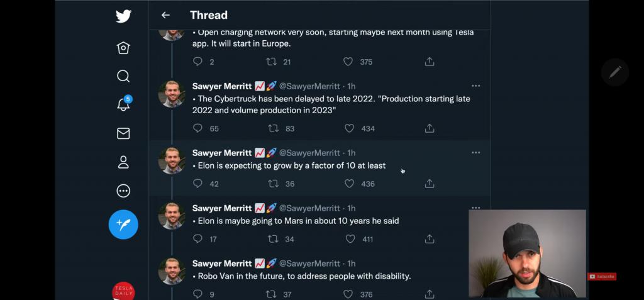Open Messages envelope icon
644x300 pixels.
tap(123, 133)
